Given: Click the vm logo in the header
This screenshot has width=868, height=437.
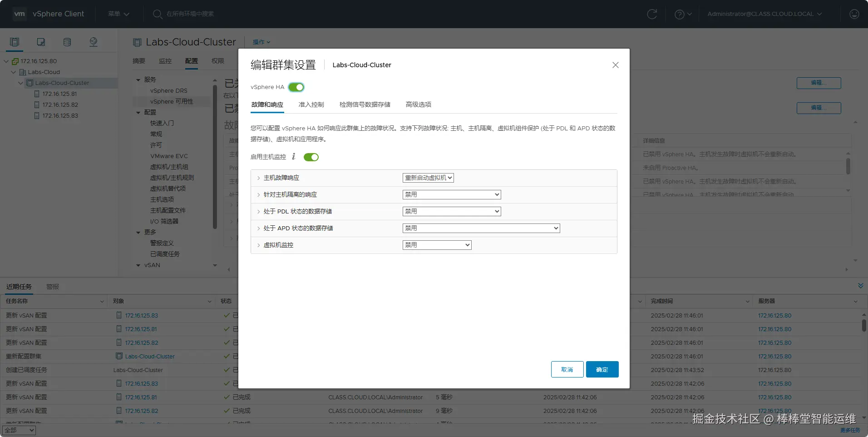Looking at the screenshot, I should (x=20, y=14).
